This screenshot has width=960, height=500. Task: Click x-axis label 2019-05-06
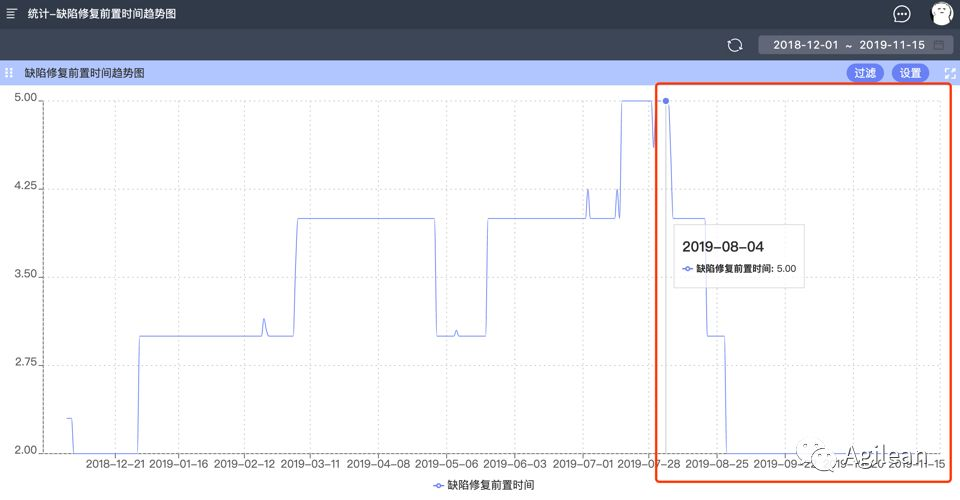tap(446, 464)
